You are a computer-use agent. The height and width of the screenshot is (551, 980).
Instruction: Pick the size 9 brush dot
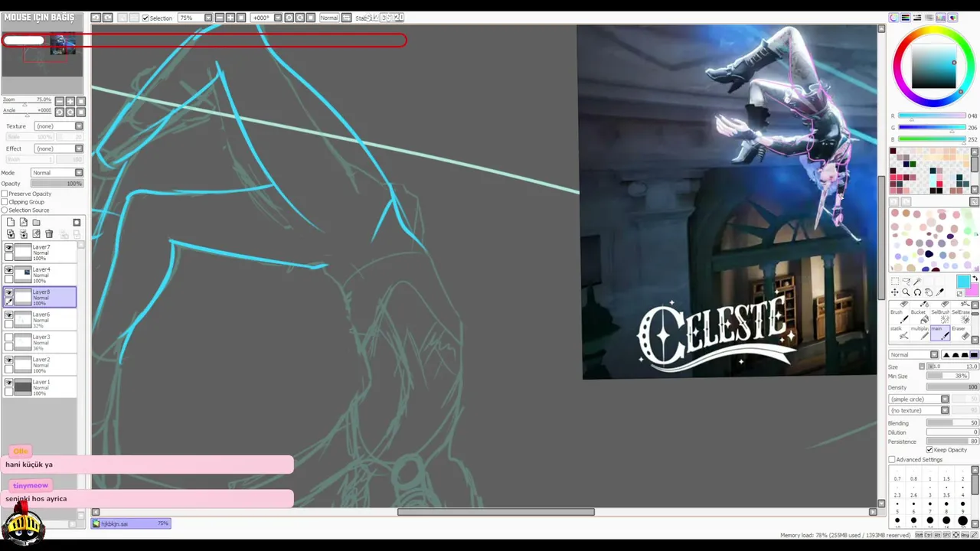(962, 505)
